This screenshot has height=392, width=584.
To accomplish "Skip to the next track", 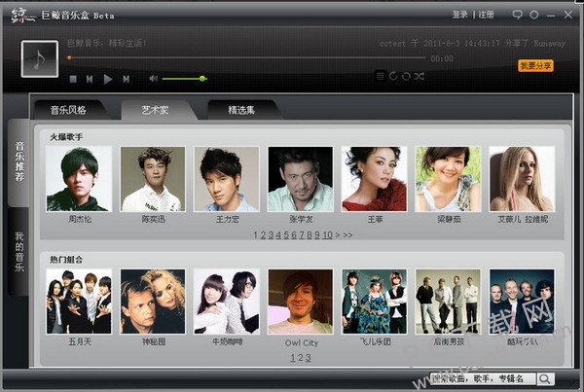I will pos(127,79).
